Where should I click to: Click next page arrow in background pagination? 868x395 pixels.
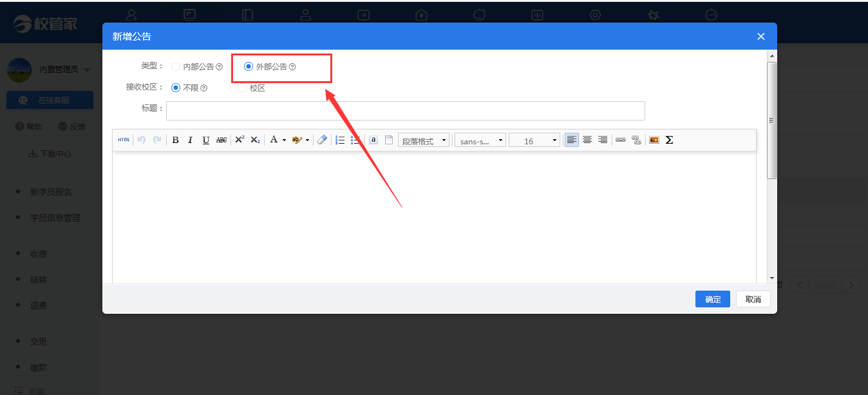tap(852, 285)
